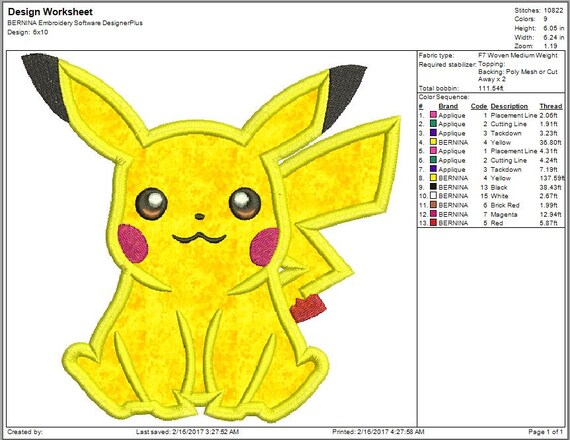570x440 pixels.
Task: Click the thread length 137.59ft
Action: pos(553,178)
